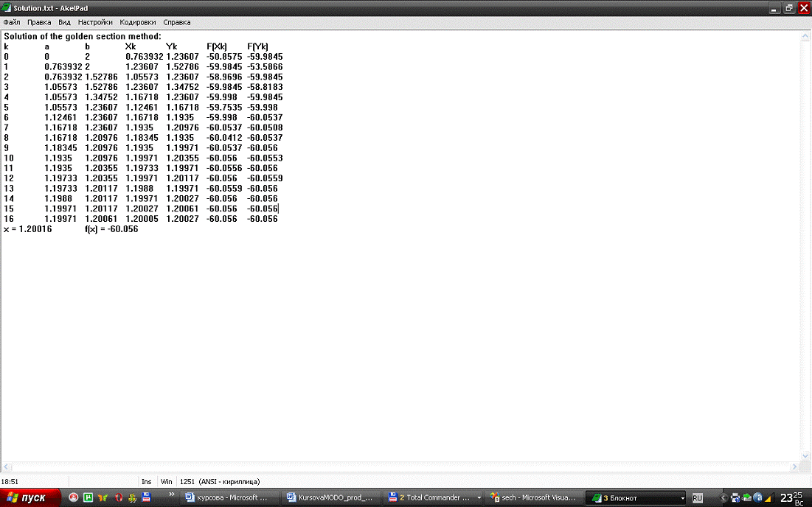The image size is (812, 507).
Task: Click vertical scrollbar up arrow
Action: pos(805,36)
